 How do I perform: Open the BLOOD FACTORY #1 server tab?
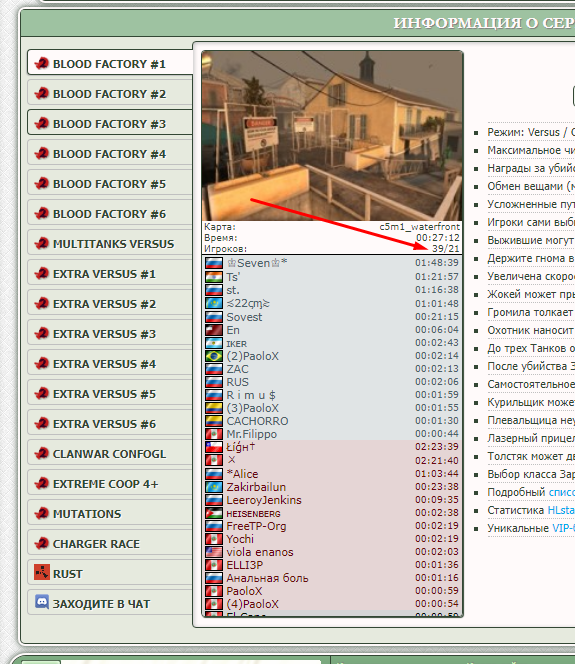[x=111, y=64]
